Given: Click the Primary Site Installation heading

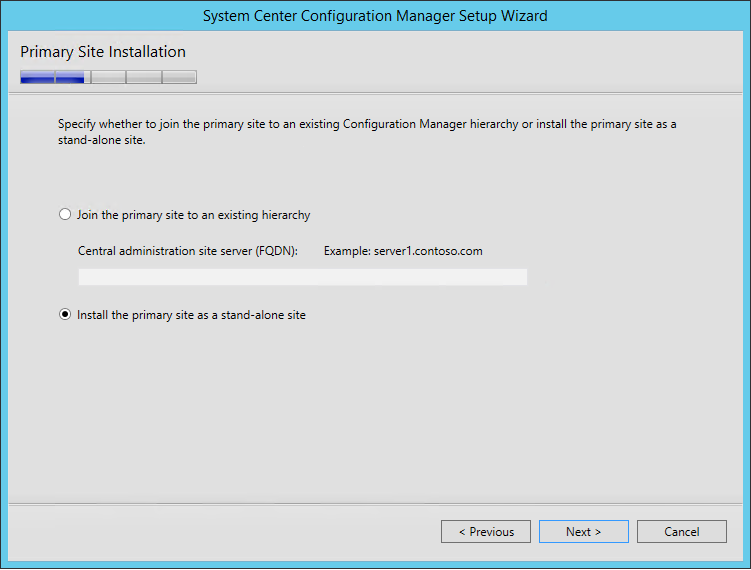Looking at the screenshot, I should 103,52.
